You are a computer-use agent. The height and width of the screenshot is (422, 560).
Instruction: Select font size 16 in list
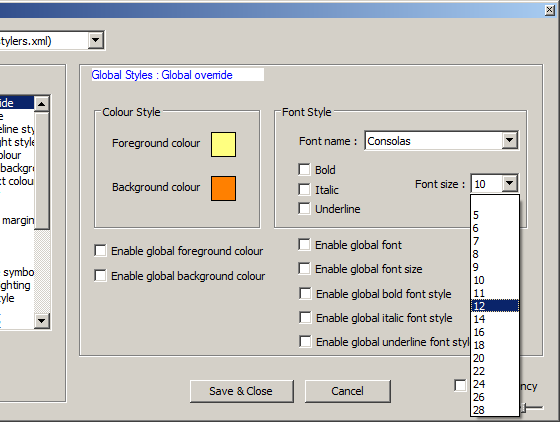tap(495, 332)
